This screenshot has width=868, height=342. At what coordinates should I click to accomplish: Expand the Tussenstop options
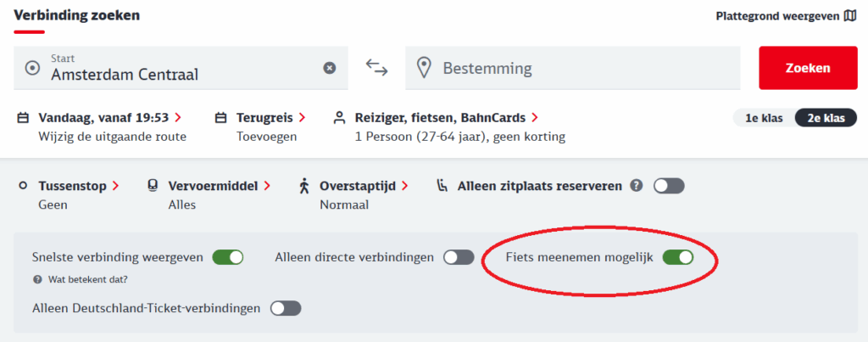click(x=79, y=186)
